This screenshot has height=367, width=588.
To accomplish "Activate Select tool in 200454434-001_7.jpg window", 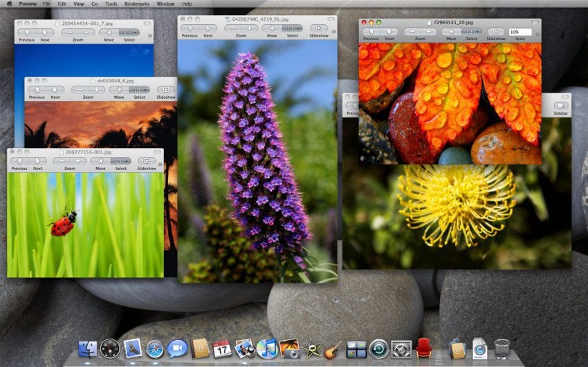I will point(129,32).
